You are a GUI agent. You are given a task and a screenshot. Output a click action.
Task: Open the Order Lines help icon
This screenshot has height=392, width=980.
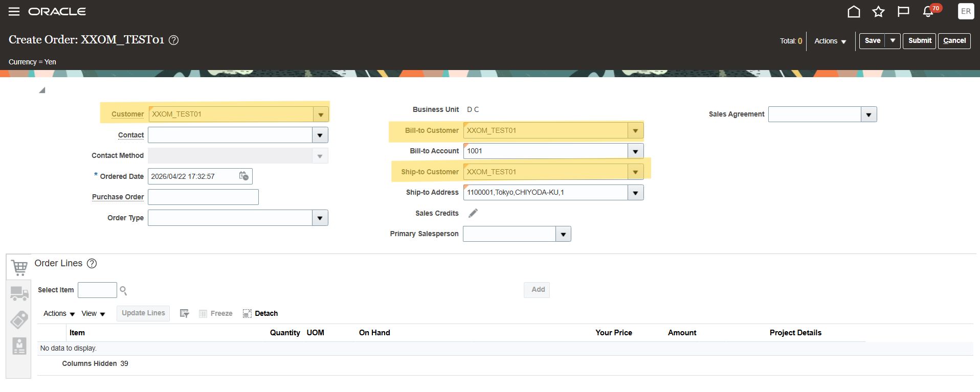pyautogui.click(x=92, y=263)
